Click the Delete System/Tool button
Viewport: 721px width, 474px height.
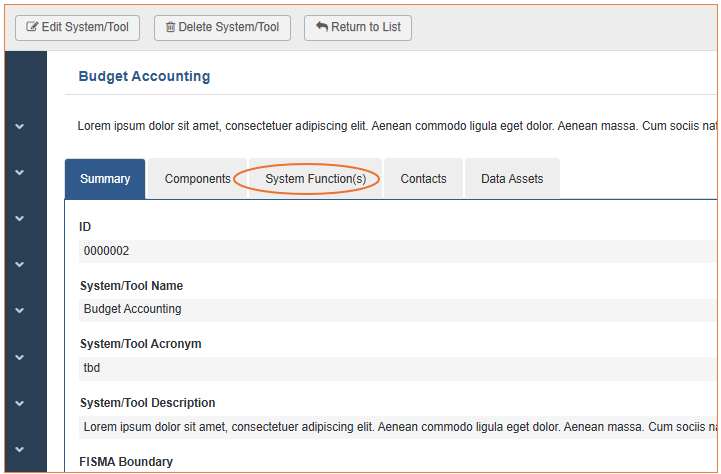[222, 28]
